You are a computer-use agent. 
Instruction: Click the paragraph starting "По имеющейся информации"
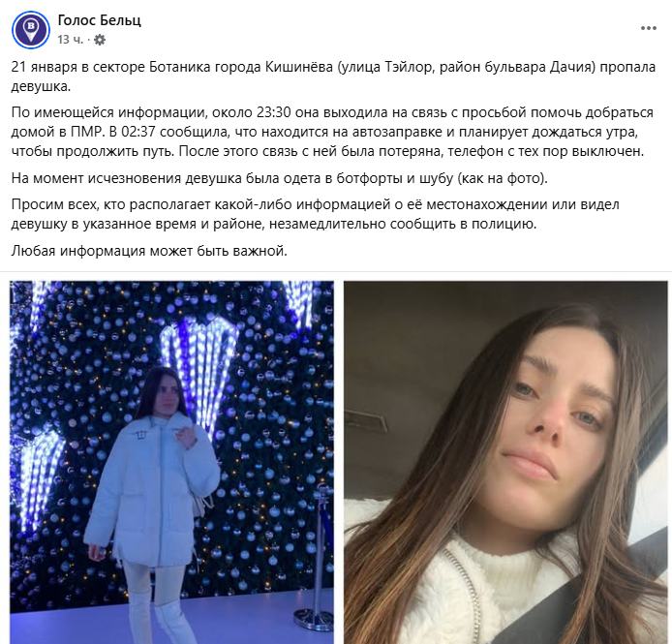pos(332,132)
